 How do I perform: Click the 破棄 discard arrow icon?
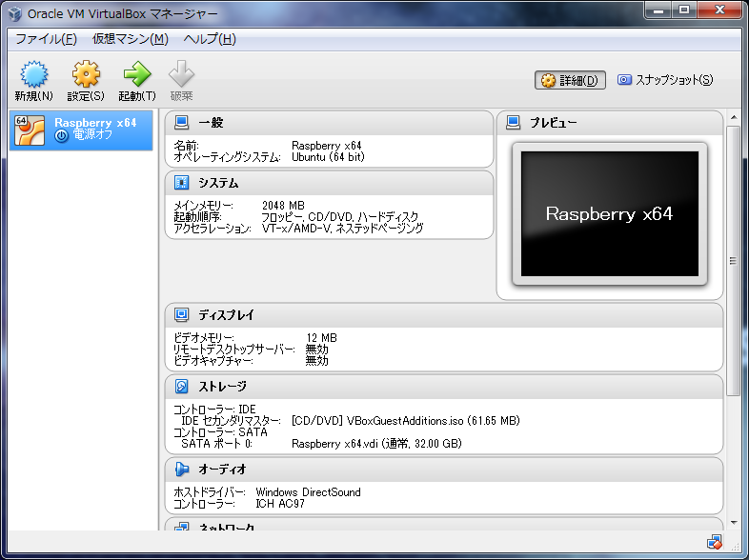[181, 75]
